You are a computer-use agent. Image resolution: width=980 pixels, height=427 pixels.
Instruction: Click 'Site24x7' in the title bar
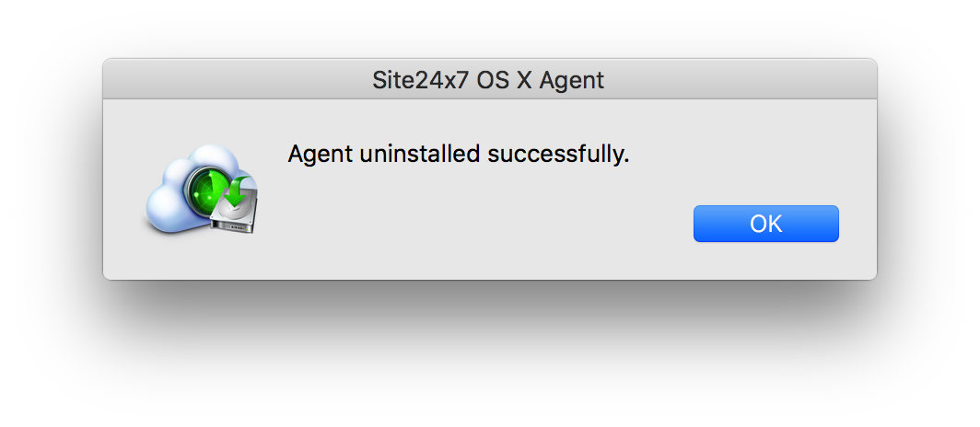tap(420, 80)
